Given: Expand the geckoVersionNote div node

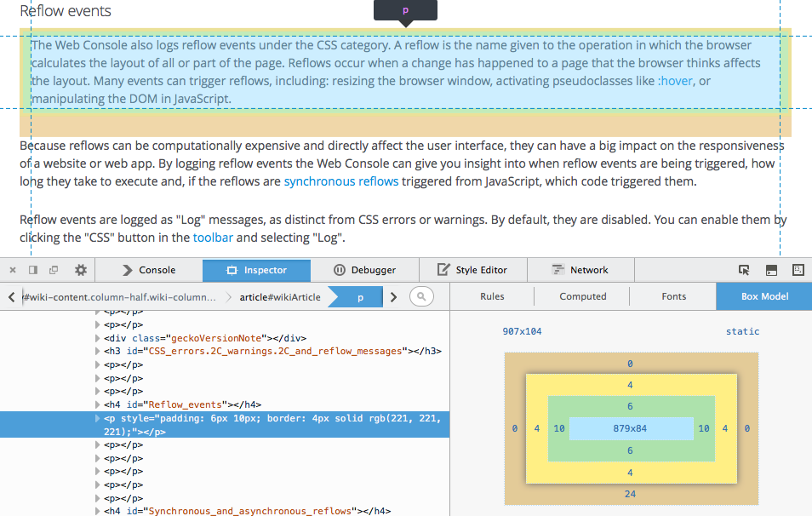Looking at the screenshot, I should tap(97, 338).
